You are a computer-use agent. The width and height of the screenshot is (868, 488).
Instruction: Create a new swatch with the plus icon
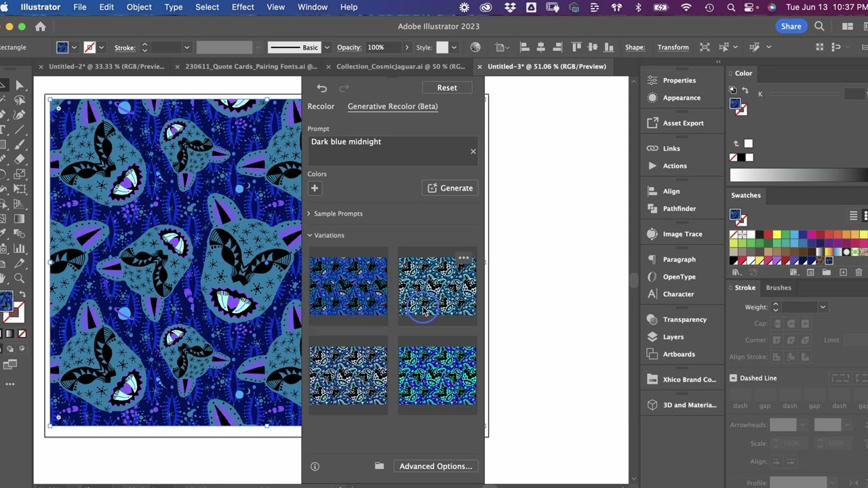[x=843, y=272]
